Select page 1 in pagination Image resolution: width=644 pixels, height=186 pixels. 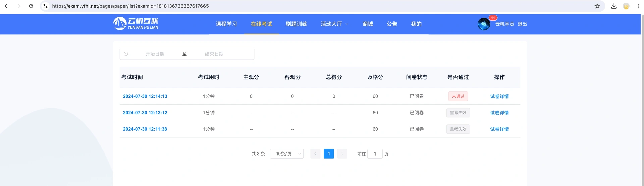click(329, 154)
